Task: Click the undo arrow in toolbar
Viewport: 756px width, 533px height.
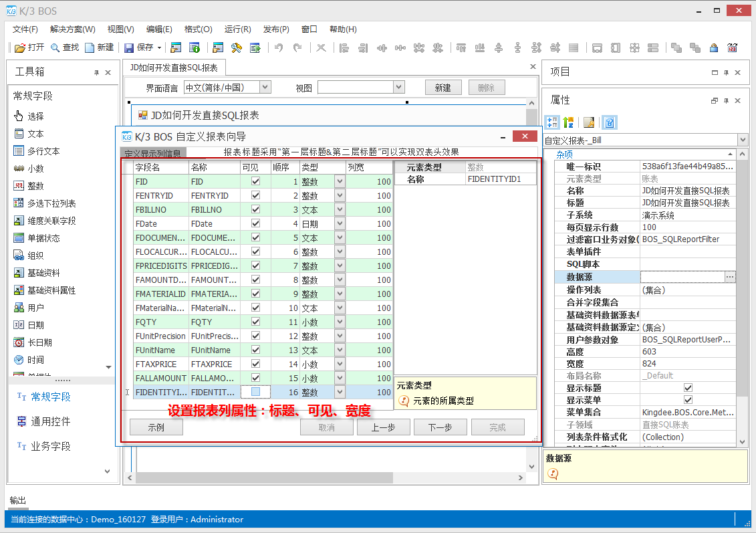Action: click(279, 47)
